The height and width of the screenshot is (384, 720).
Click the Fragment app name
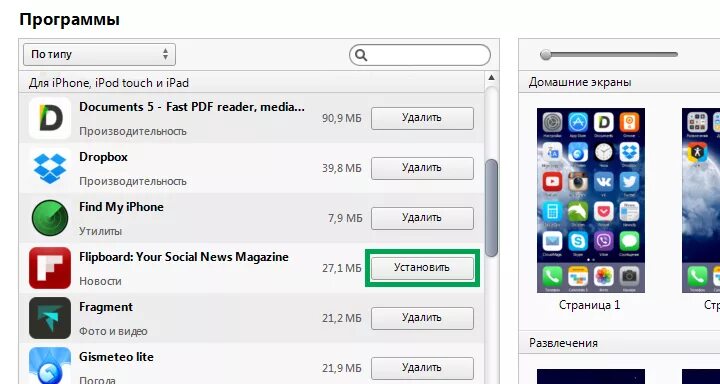pyautogui.click(x=106, y=307)
